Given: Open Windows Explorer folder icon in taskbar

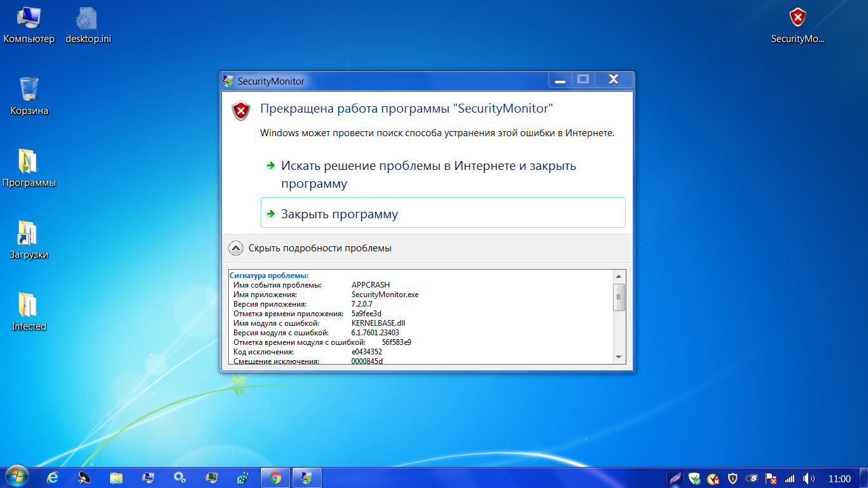Looking at the screenshot, I should point(116,478).
